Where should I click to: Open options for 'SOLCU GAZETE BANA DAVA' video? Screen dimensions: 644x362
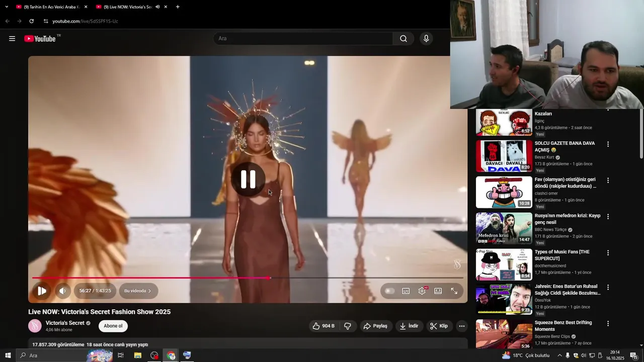[608, 144]
